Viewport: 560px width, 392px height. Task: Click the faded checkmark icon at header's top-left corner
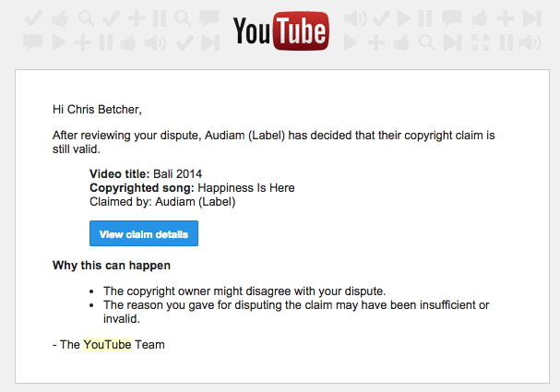pyautogui.click(x=33, y=18)
